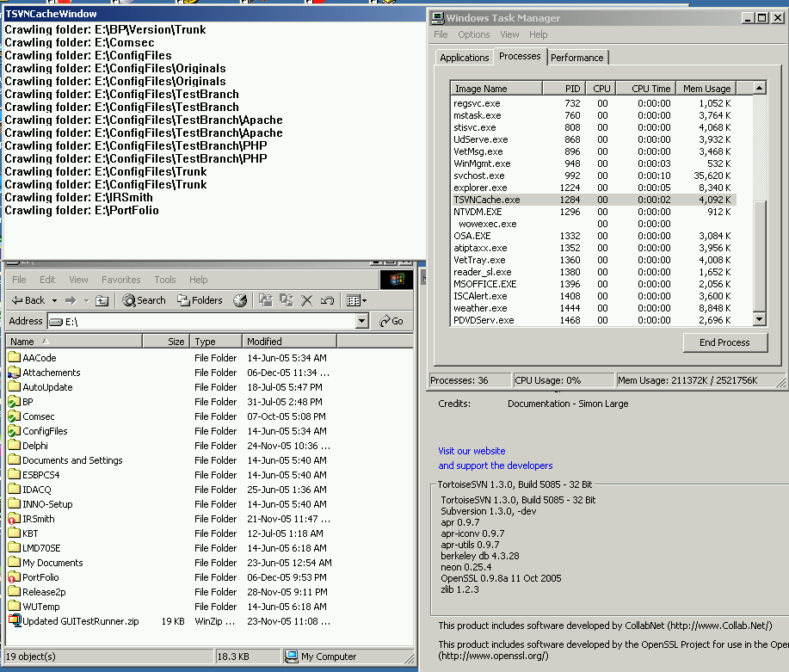
Task: Select the PortFolio folder with red overlay
Action: [x=14, y=576]
